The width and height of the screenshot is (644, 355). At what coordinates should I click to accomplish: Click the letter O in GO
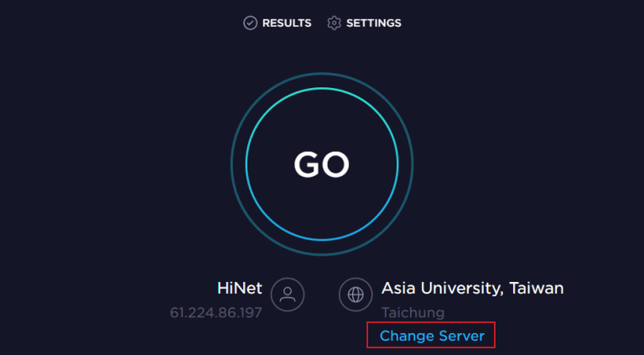click(336, 164)
